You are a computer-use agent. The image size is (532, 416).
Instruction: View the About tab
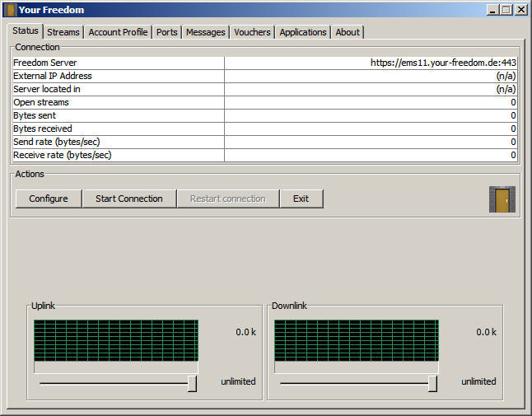point(347,32)
